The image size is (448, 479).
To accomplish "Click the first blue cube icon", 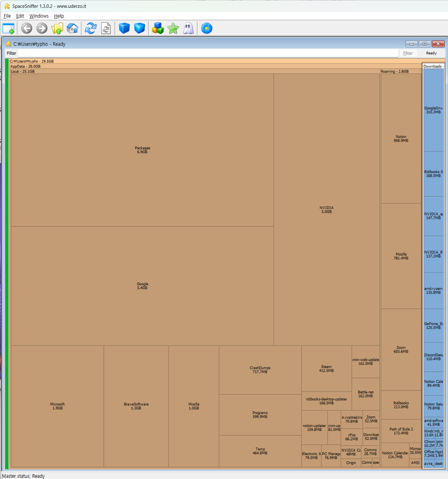I will [124, 28].
